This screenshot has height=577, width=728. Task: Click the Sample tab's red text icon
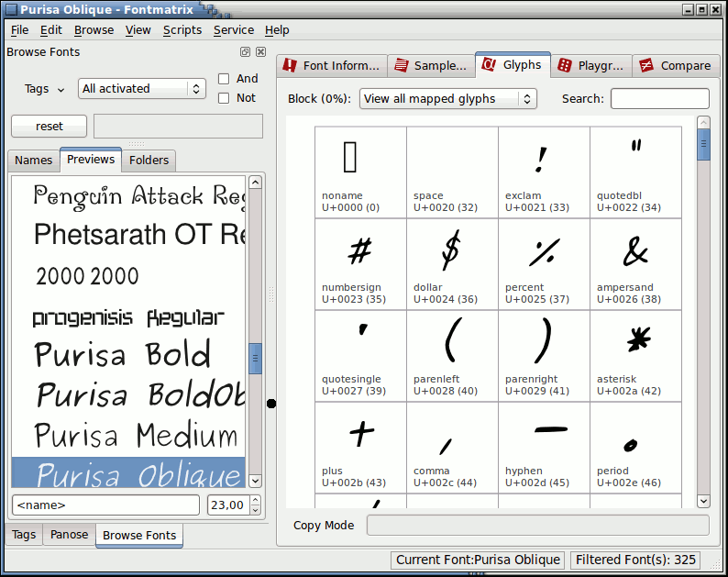click(402, 65)
